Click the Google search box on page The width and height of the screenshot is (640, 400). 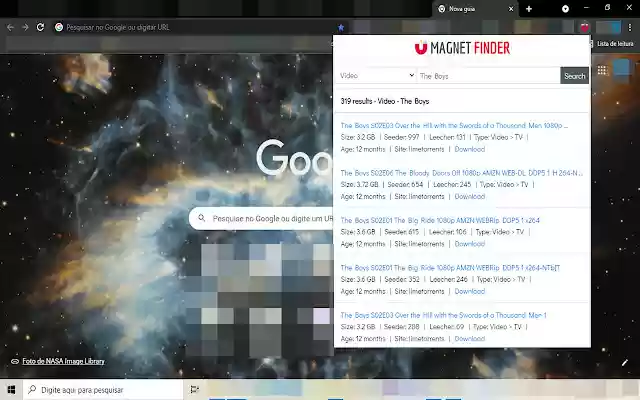click(261, 218)
